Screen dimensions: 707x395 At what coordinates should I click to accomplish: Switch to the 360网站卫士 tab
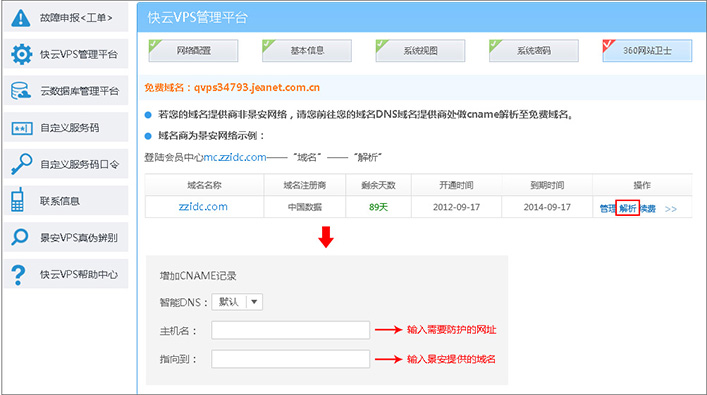647,51
